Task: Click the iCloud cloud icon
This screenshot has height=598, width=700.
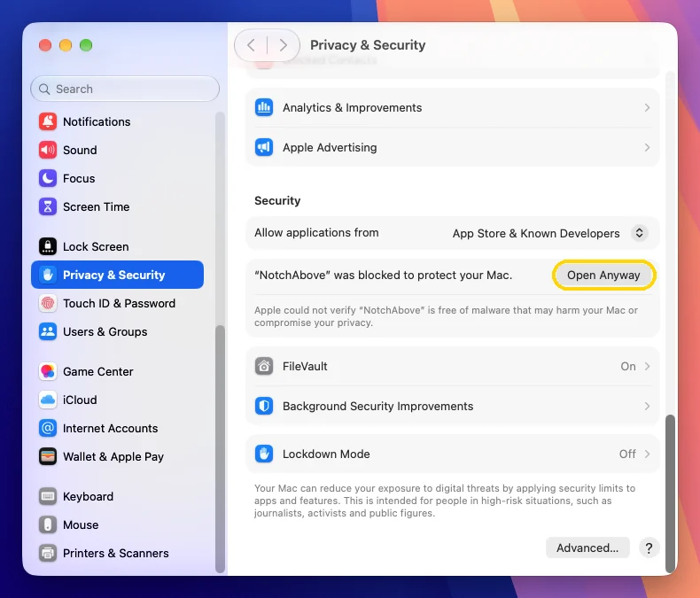Action: point(48,400)
